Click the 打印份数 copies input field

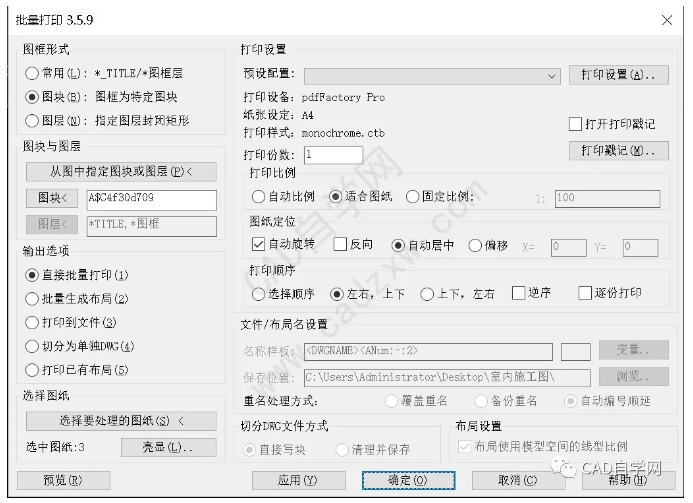coord(333,155)
